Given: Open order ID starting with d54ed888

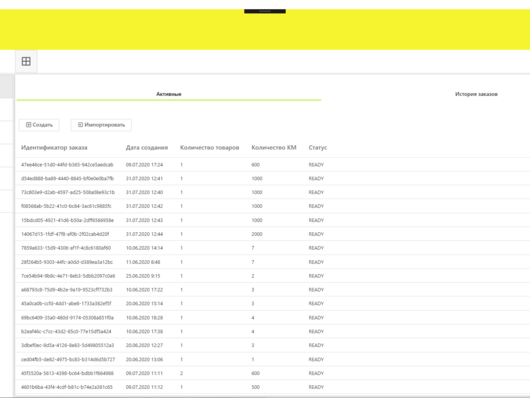Looking at the screenshot, I should [x=67, y=178].
